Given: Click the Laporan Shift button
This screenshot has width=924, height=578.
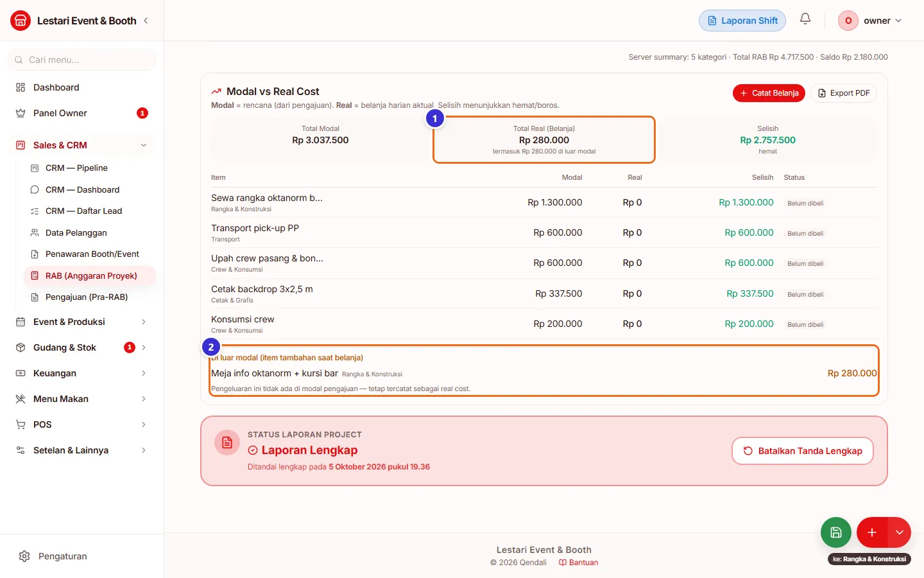Looking at the screenshot, I should (742, 21).
